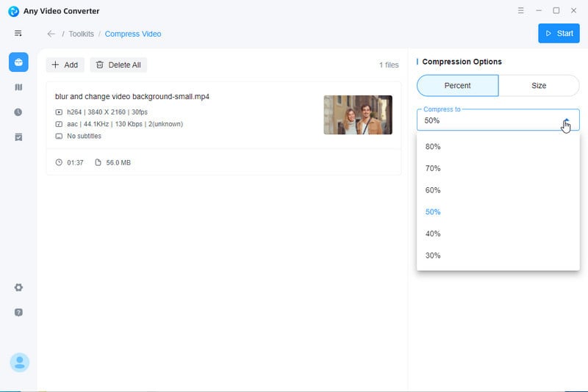Open the settings gear in sidebar

pos(18,288)
